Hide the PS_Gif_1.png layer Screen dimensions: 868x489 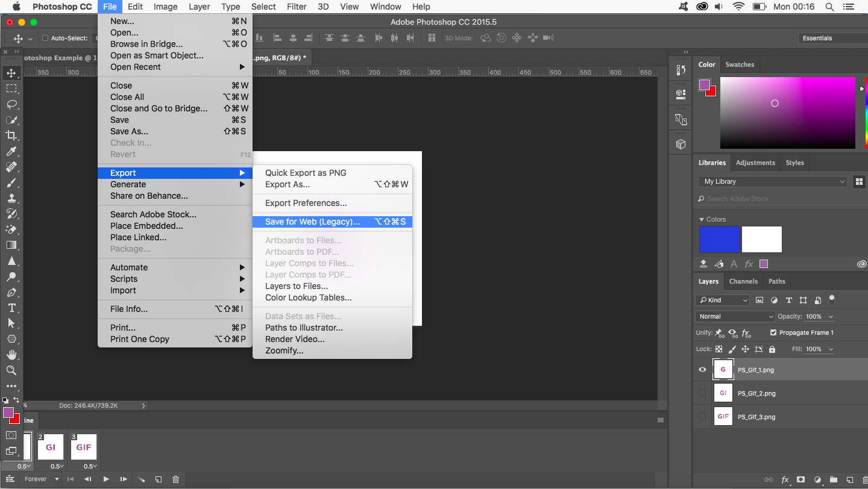(x=702, y=370)
